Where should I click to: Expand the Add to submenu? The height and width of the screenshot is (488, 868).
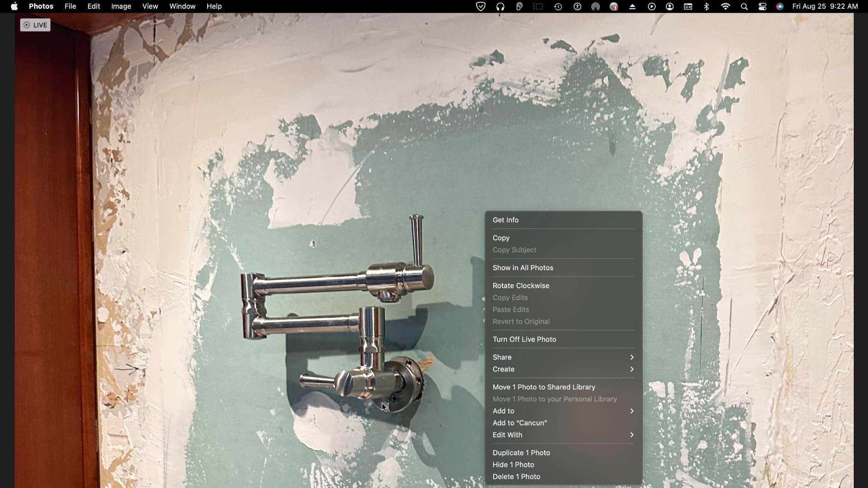pyautogui.click(x=563, y=411)
